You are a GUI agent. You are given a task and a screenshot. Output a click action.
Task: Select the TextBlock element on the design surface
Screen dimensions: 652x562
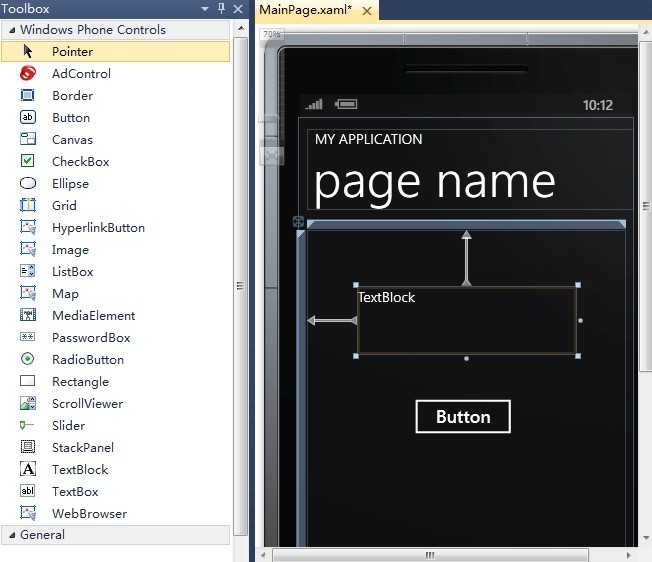click(467, 320)
